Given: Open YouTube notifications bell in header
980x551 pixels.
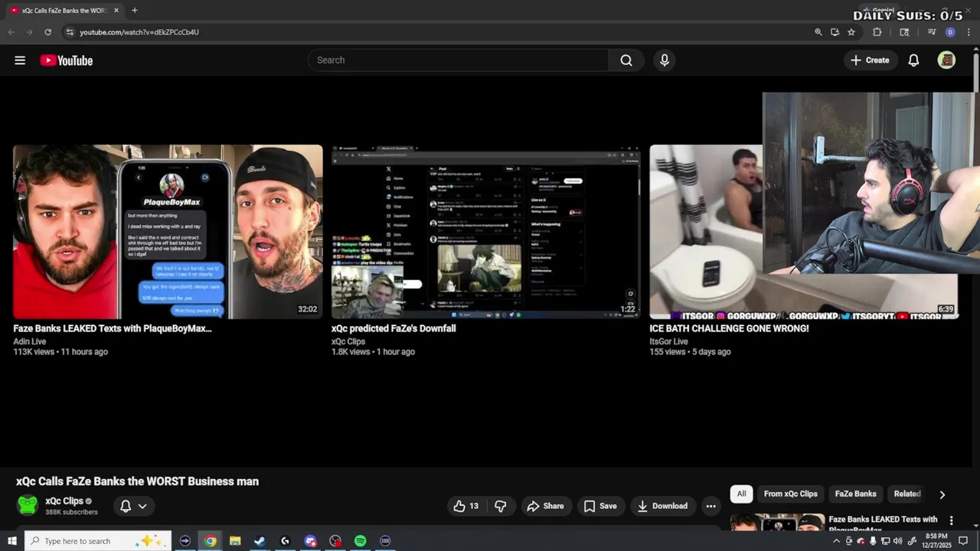Looking at the screenshot, I should point(913,60).
